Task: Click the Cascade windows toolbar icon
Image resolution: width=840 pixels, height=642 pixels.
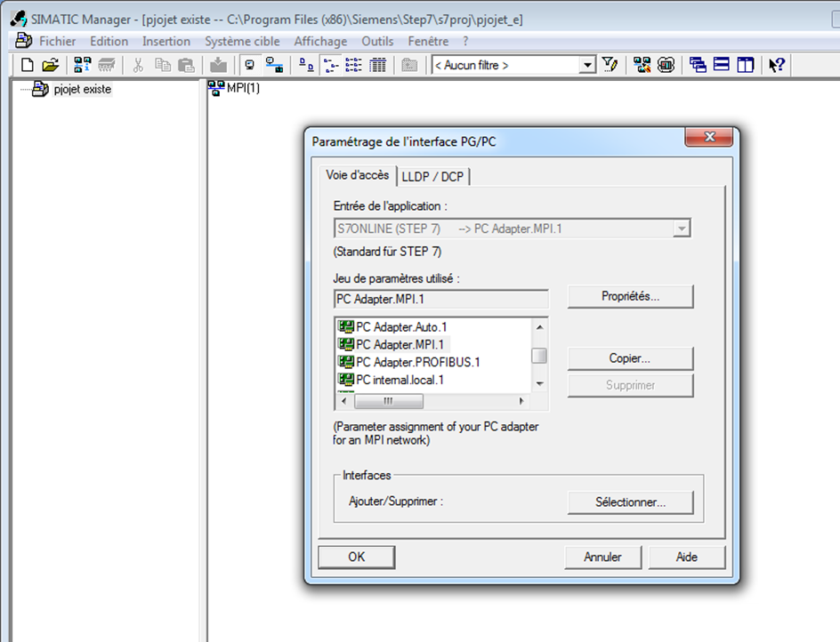Action: pos(699,65)
